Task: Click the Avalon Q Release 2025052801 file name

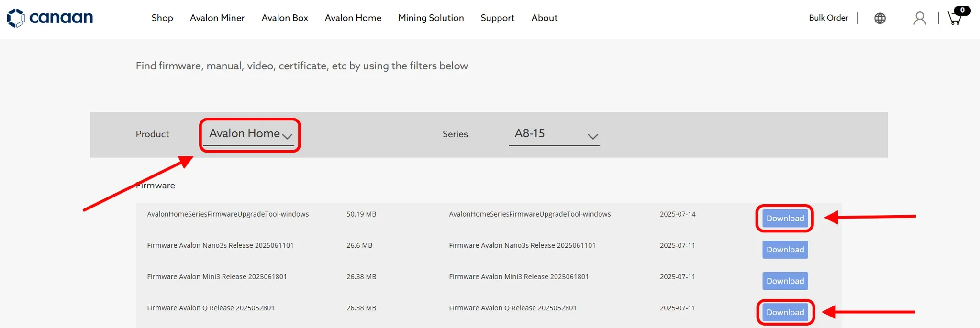Action: pos(211,308)
